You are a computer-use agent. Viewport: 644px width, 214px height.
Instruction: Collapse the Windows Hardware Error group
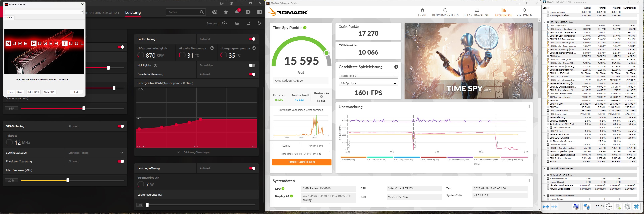[x=544, y=195]
